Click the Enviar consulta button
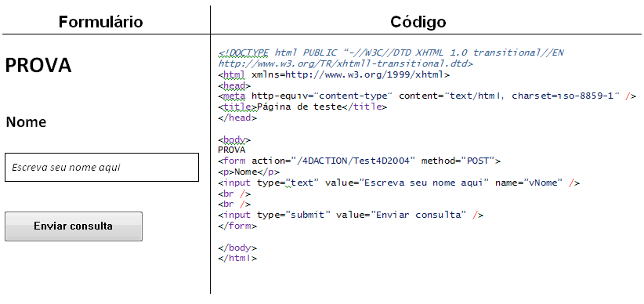Screen dimensions: 644x304 pyautogui.click(x=74, y=226)
